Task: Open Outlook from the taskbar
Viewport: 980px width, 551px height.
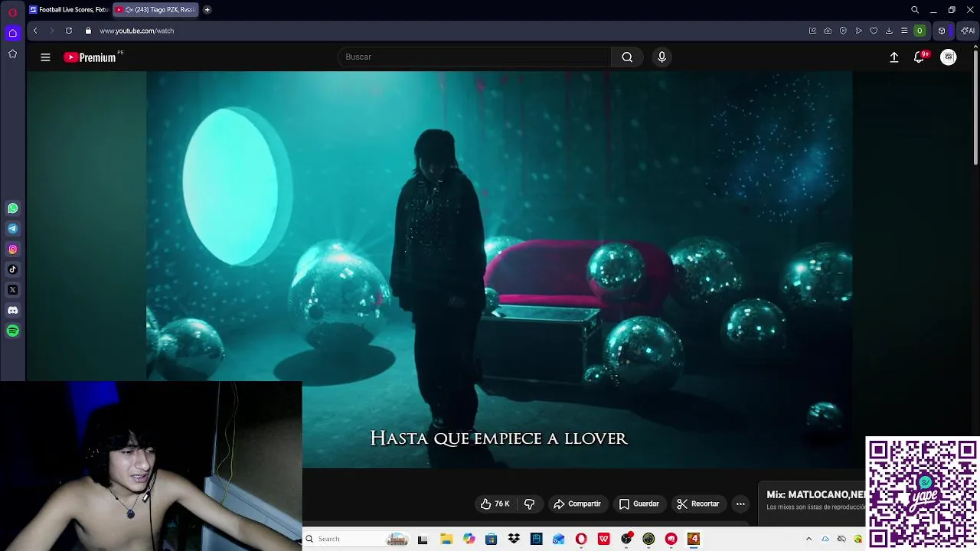Action: pyautogui.click(x=559, y=539)
